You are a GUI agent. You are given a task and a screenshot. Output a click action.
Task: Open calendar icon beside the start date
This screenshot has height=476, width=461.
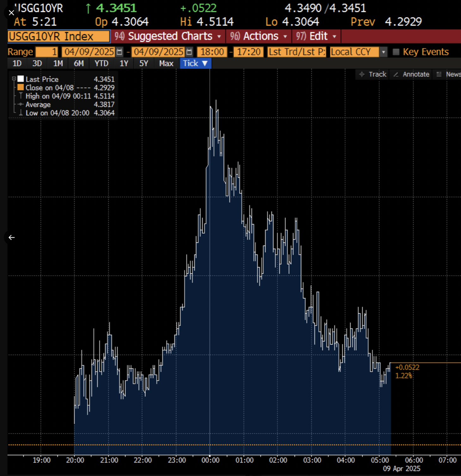coord(120,52)
